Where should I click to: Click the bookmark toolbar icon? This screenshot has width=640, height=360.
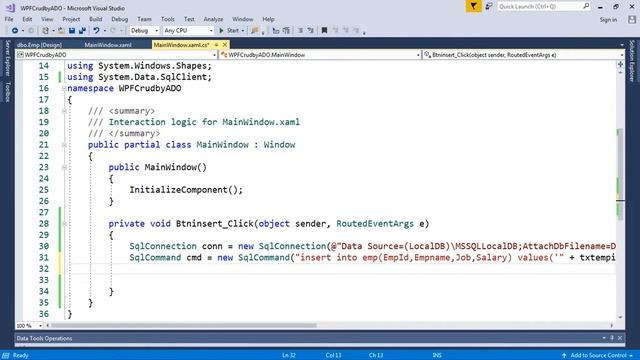324,31
